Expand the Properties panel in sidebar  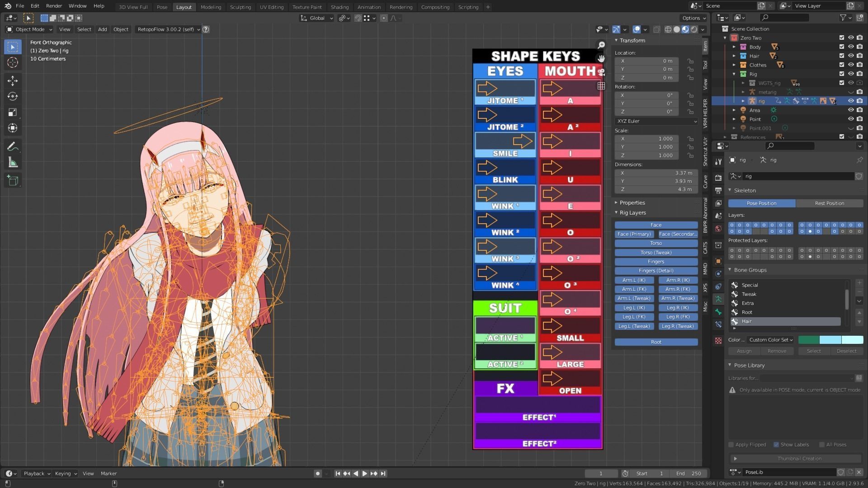632,203
